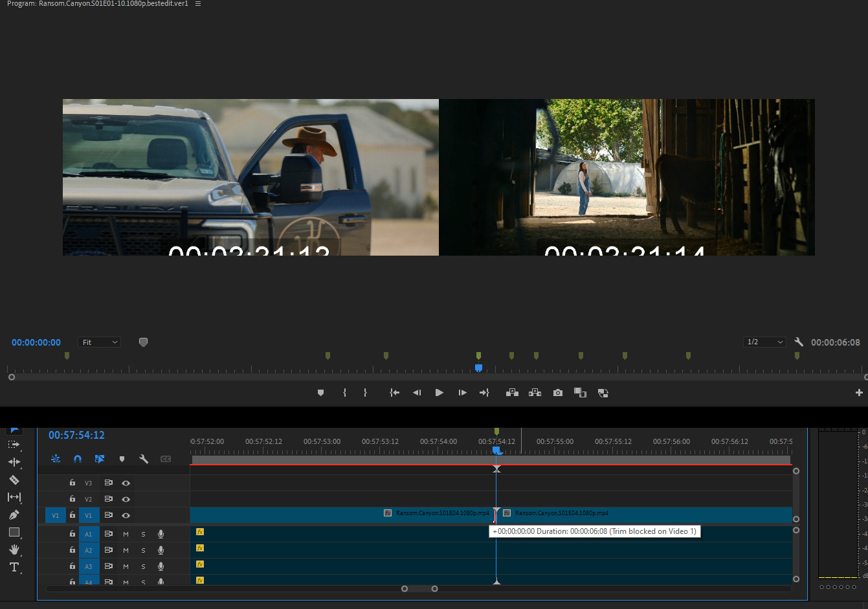Select the Ripple Edit tool
Screen dimensions: 868x609
coord(14,462)
